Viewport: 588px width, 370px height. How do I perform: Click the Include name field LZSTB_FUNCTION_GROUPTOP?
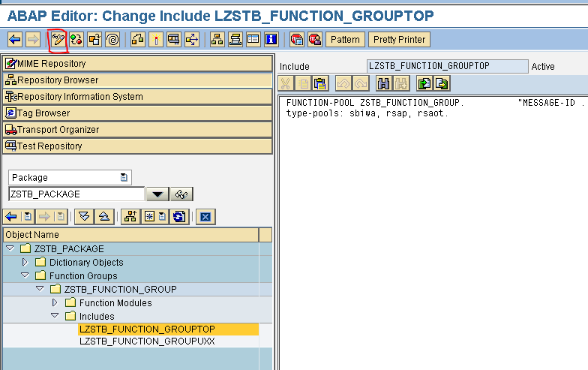[447, 66]
